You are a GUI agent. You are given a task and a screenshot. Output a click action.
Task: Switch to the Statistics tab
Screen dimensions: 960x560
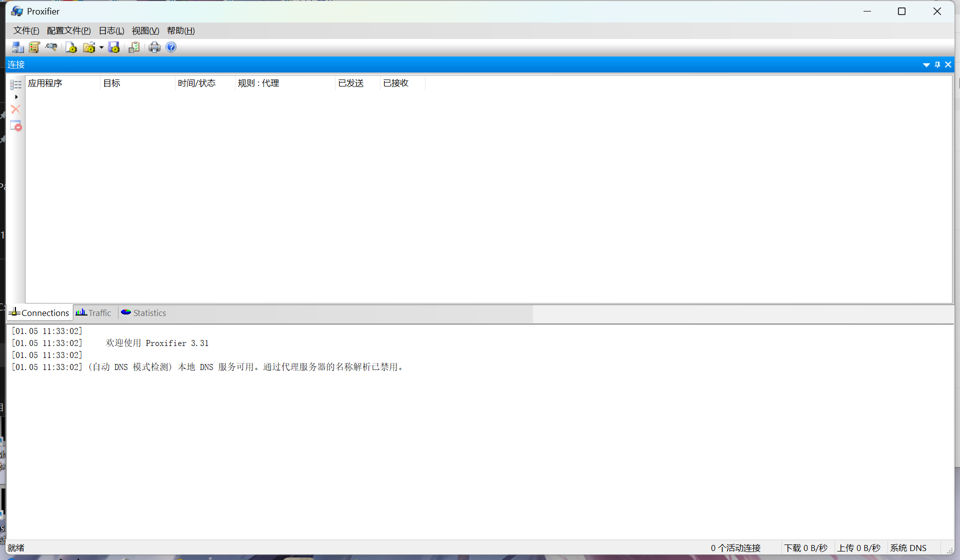(144, 313)
